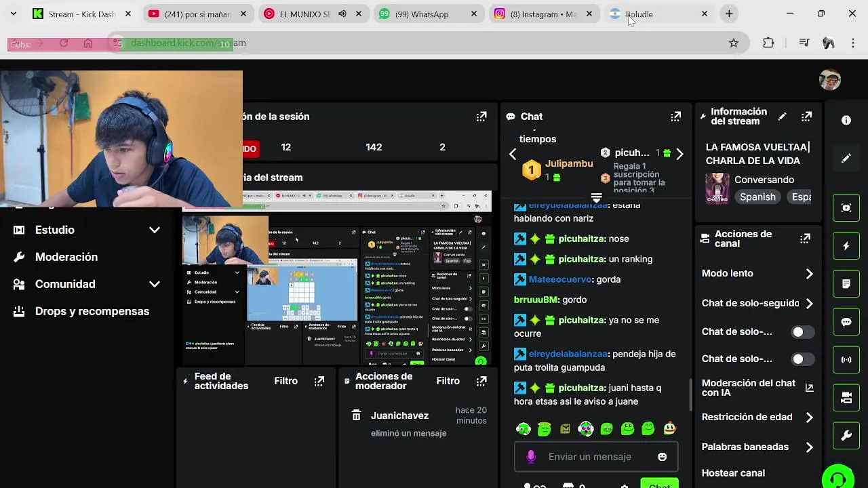Image resolution: width=868 pixels, height=488 pixels.
Task: Edit stream info via the panel header pencil
Action: 782,117
